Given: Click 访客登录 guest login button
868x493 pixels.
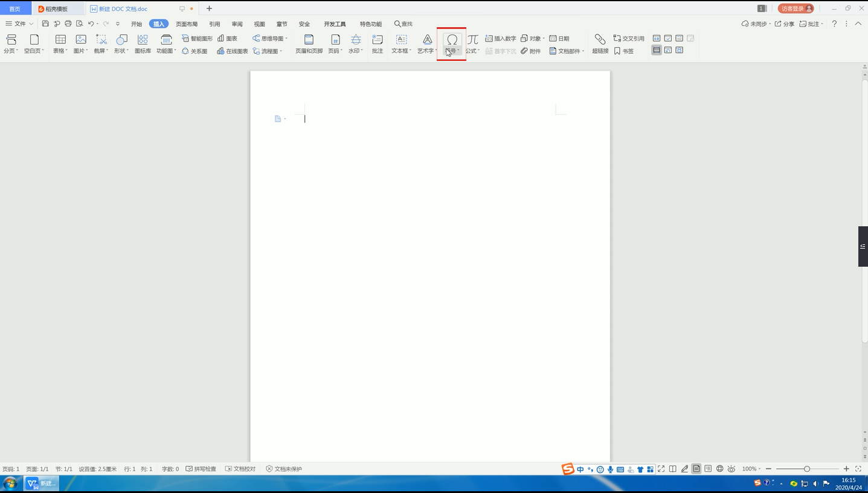Looking at the screenshot, I should tap(796, 8).
